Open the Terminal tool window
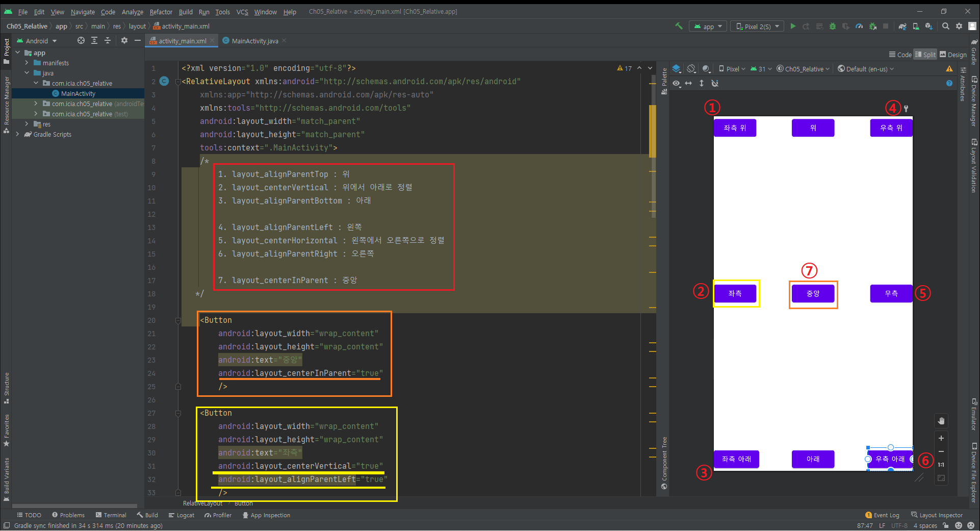 tap(111, 515)
